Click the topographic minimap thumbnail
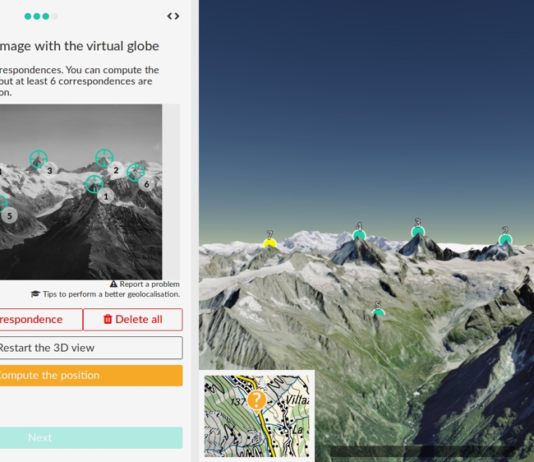 point(257,416)
